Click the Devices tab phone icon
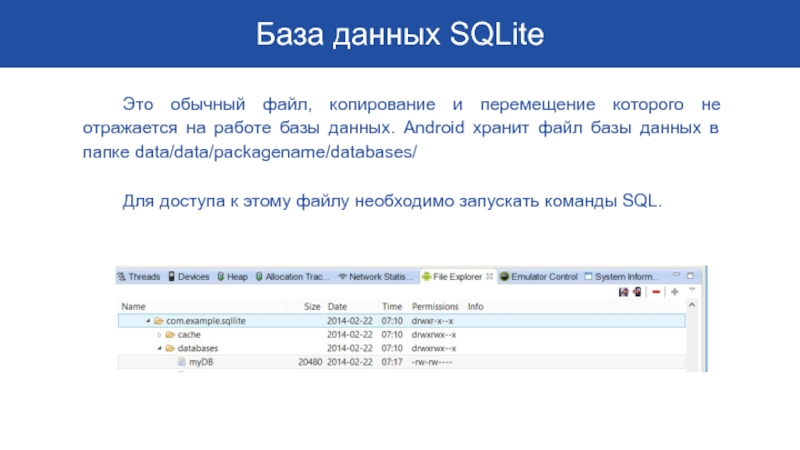Viewport: 800px width, 450px height. point(171,276)
